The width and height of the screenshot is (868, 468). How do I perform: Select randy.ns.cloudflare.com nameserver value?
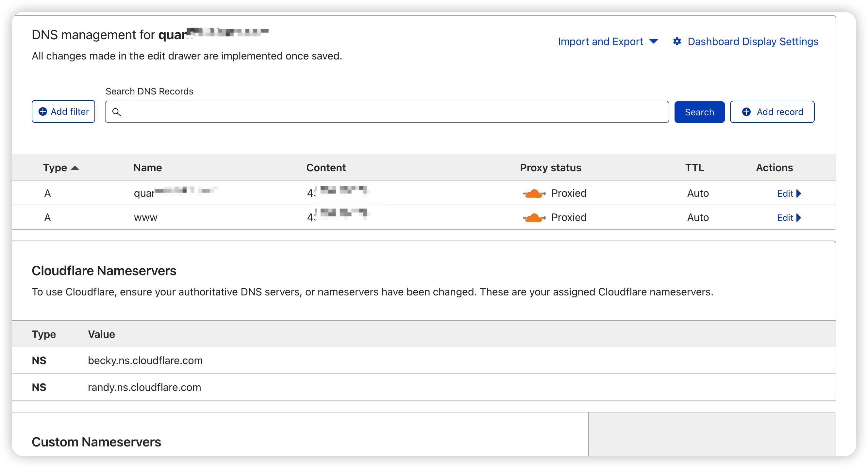pos(144,388)
